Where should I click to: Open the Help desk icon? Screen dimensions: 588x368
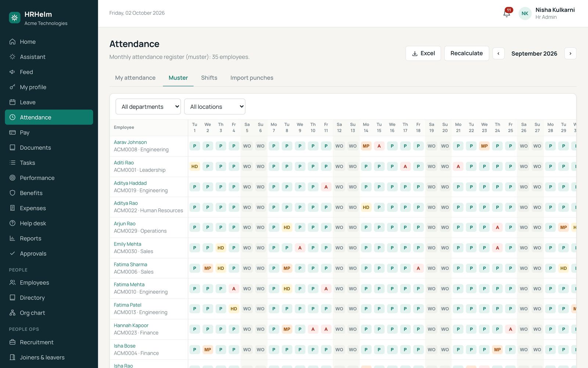point(12,223)
